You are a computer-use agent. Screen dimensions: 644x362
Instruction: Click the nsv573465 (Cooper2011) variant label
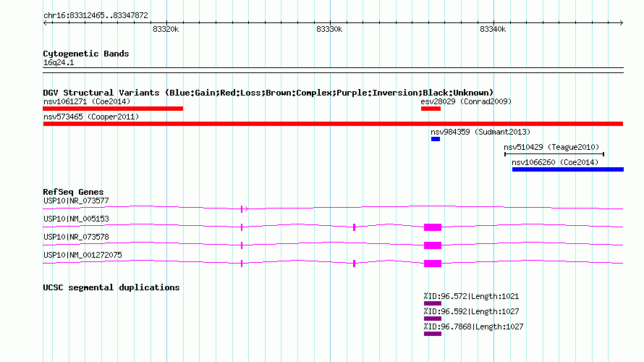click(91, 117)
